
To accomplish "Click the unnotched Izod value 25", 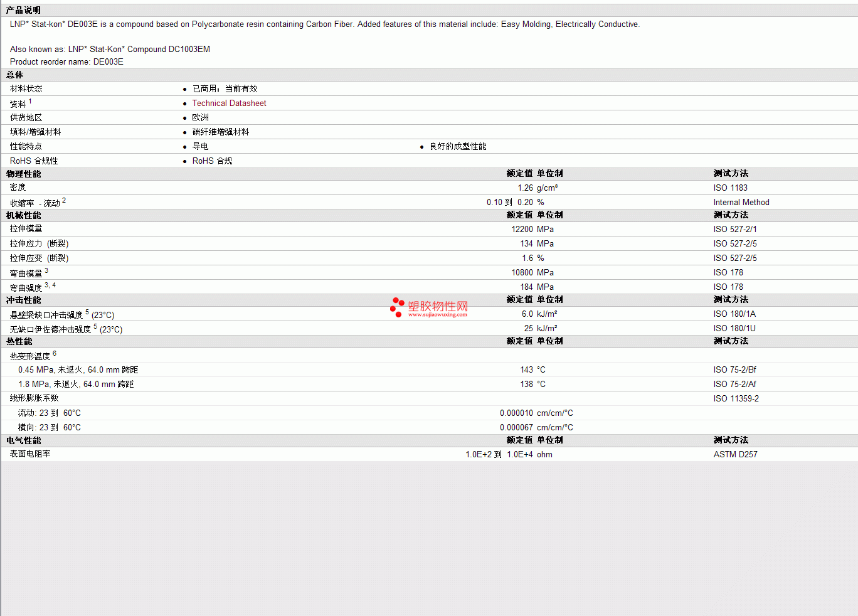I will coord(529,329).
